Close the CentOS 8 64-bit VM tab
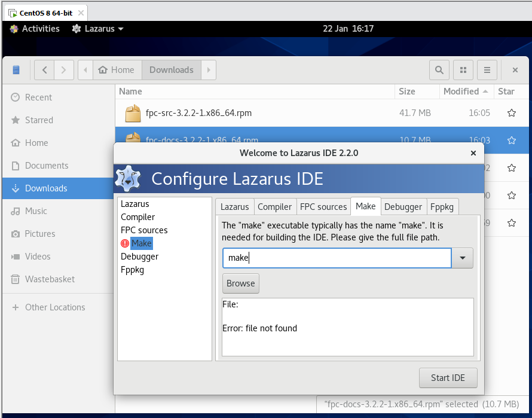The height and width of the screenshot is (418, 532). (81, 13)
